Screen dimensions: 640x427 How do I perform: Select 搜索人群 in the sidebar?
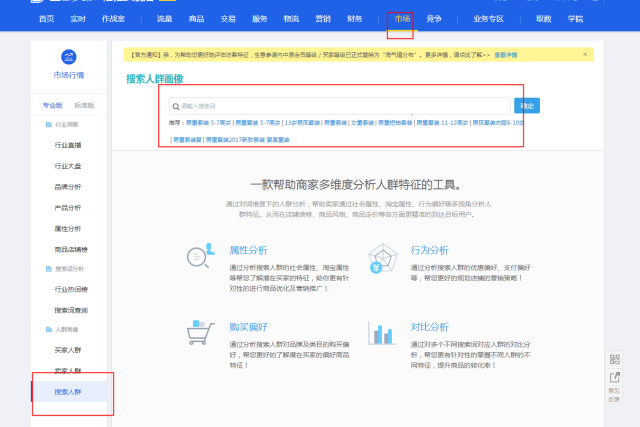[x=69, y=392]
